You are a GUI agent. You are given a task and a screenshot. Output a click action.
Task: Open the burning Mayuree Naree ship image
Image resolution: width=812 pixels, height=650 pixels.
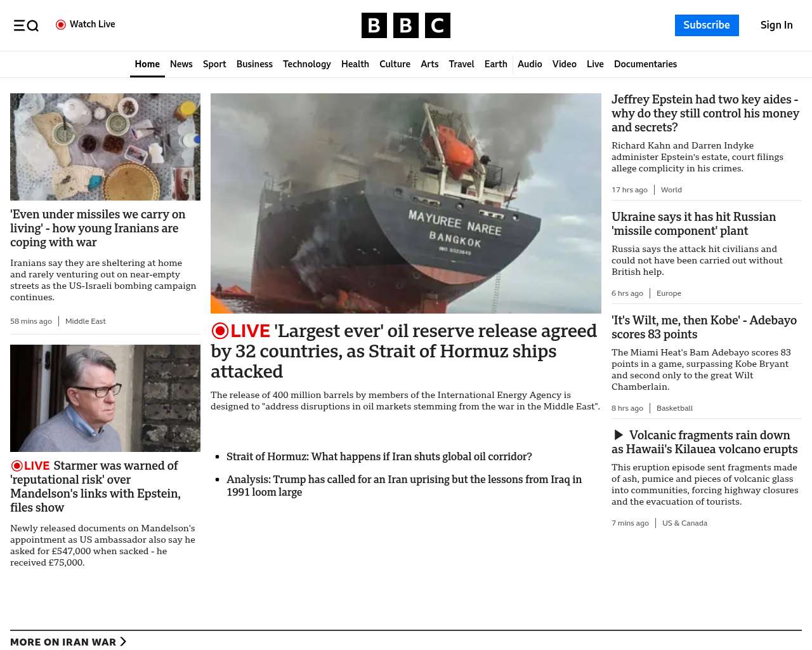point(405,203)
